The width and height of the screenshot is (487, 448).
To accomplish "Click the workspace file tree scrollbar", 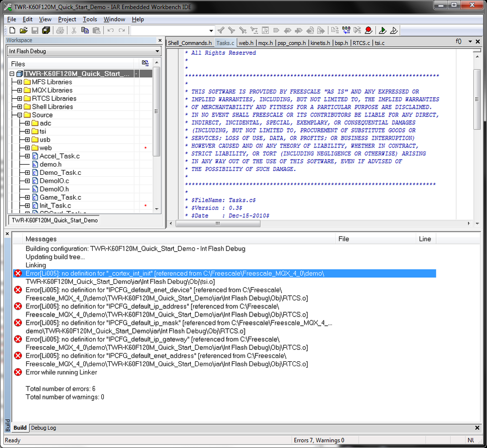I will coord(156,112).
